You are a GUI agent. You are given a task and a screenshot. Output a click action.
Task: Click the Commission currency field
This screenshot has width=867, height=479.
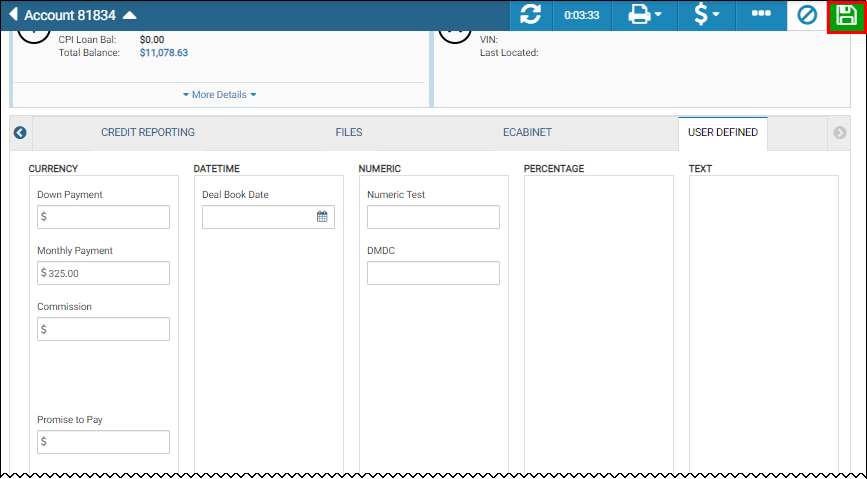103,329
